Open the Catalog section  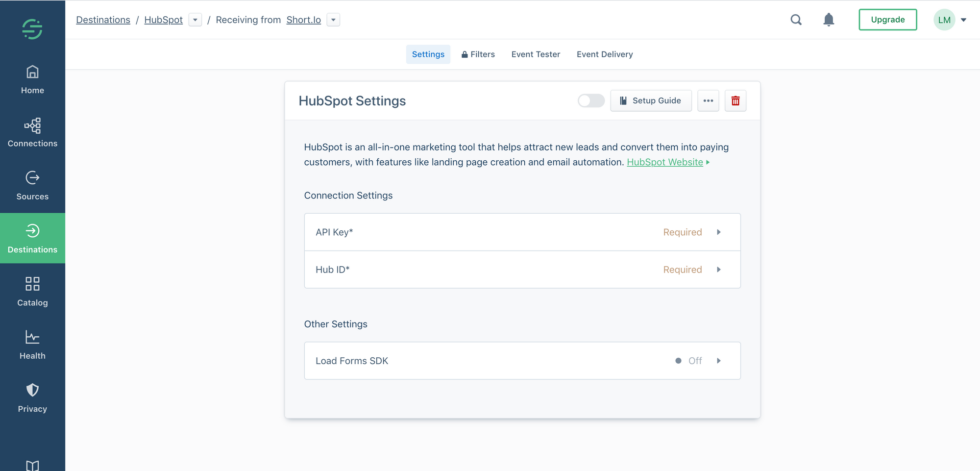[32, 291]
